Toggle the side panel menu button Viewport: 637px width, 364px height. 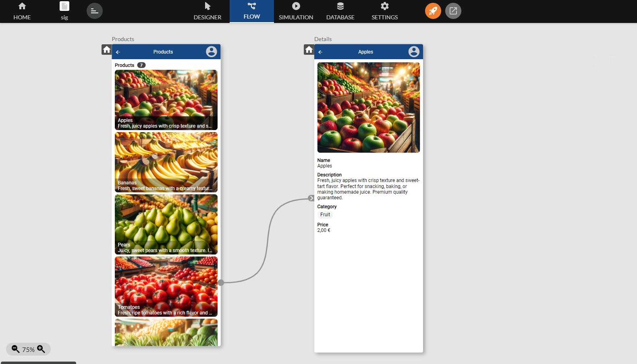coord(95,11)
